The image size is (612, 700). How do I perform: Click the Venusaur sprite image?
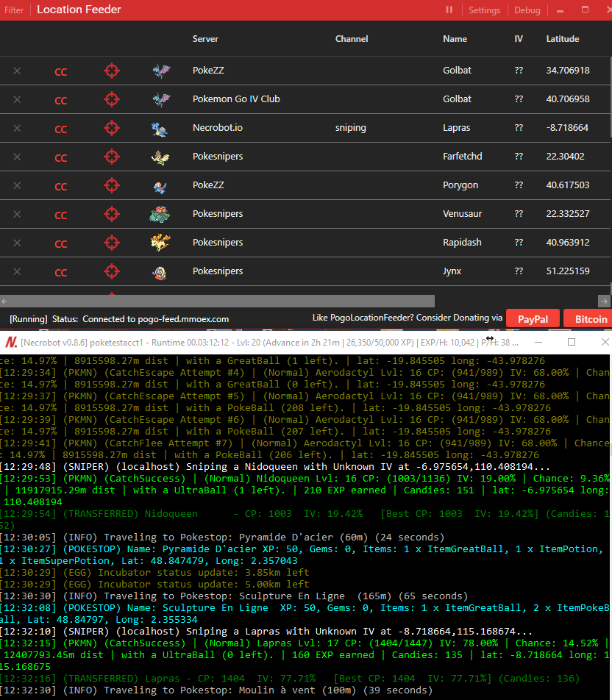point(160,214)
